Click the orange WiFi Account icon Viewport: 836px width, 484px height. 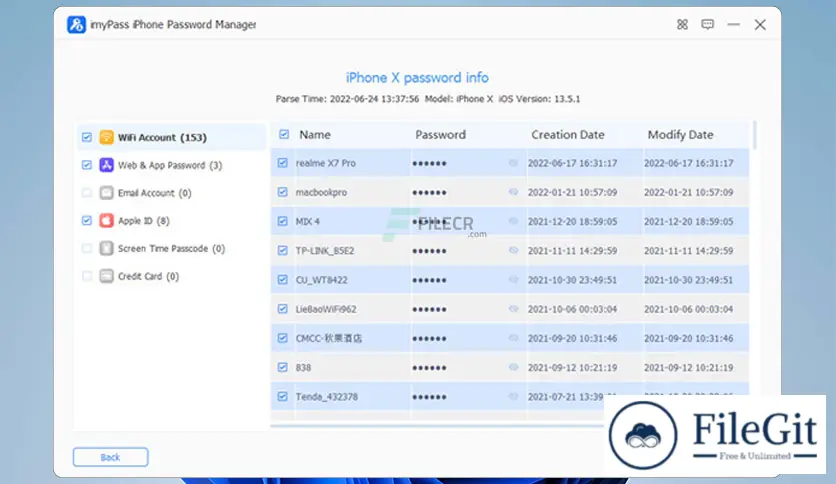coord(107,137)
